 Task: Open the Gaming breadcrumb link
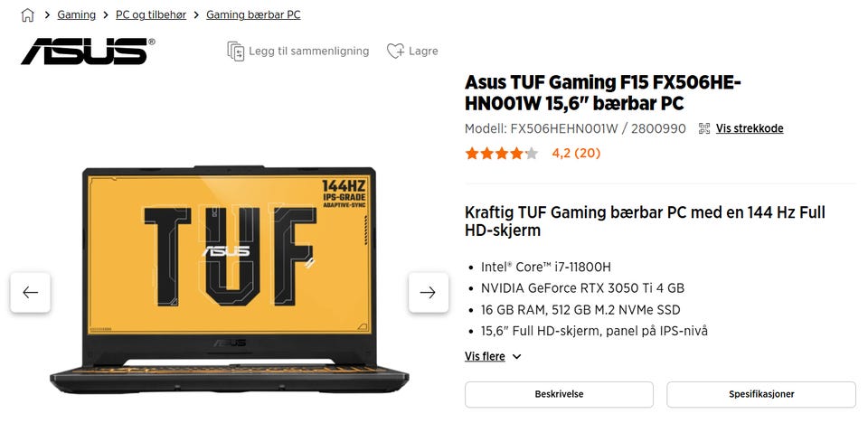pyautogui.click(x=76, y=15)
